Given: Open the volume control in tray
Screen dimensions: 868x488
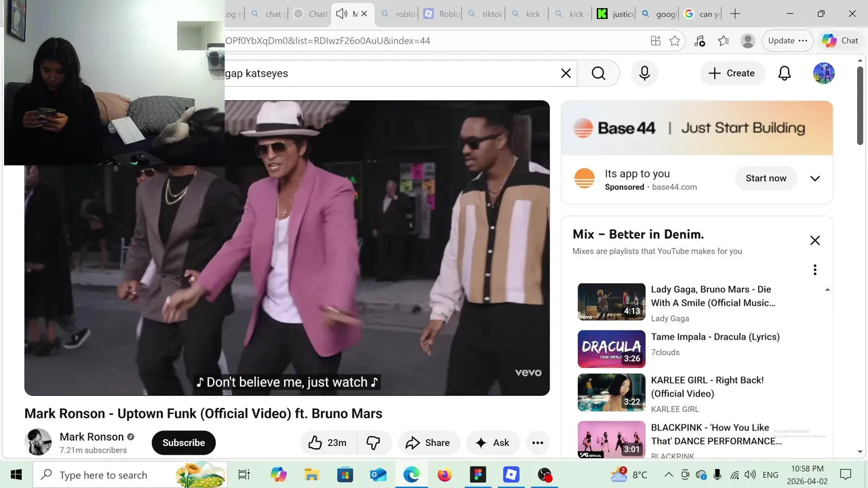Looking at the screenshot, I should pos(749,474).
